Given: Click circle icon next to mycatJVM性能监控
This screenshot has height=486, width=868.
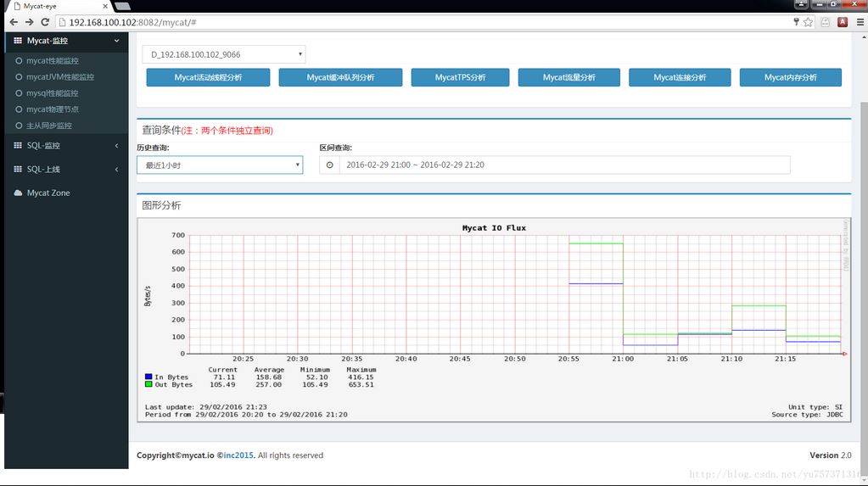Looking at the screenshot, I should [x=19, y=77].
